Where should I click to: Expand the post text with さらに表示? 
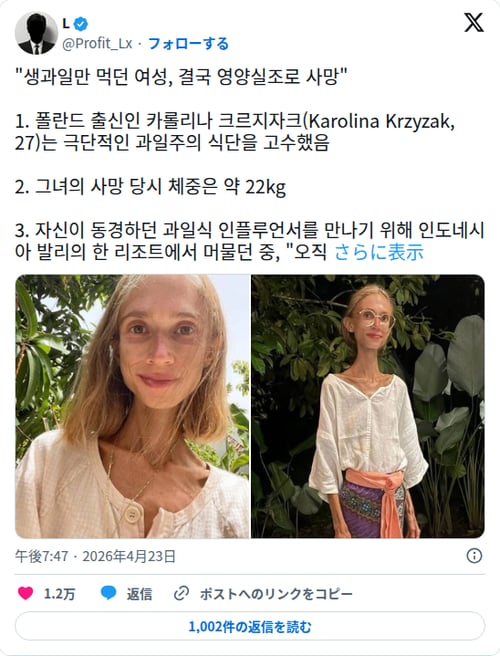coord(379,252)
